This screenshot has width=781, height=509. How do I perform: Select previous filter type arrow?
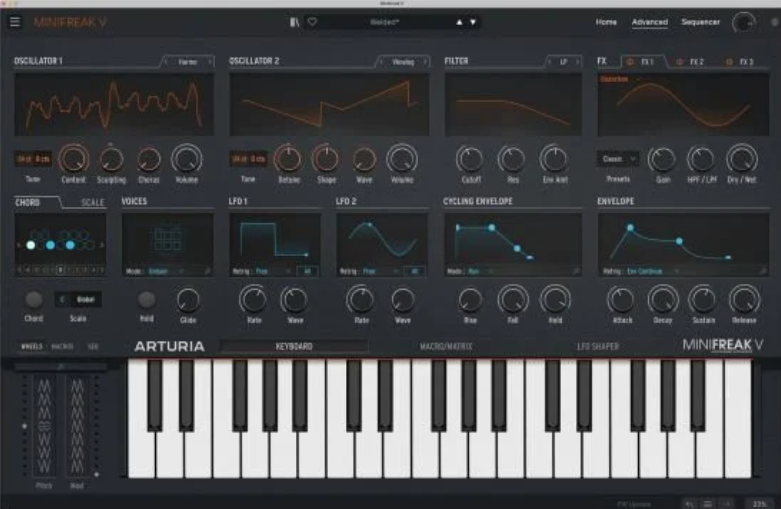(549, 62)
